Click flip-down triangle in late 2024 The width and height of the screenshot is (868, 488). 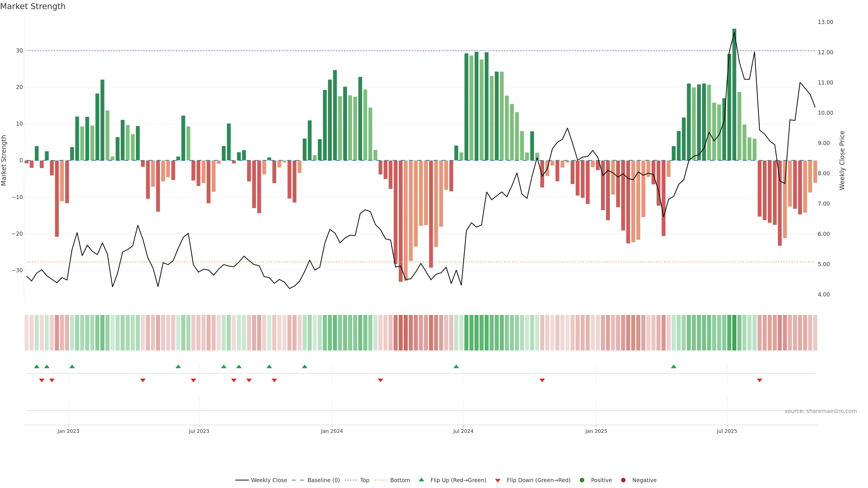[x=542, y=380]
